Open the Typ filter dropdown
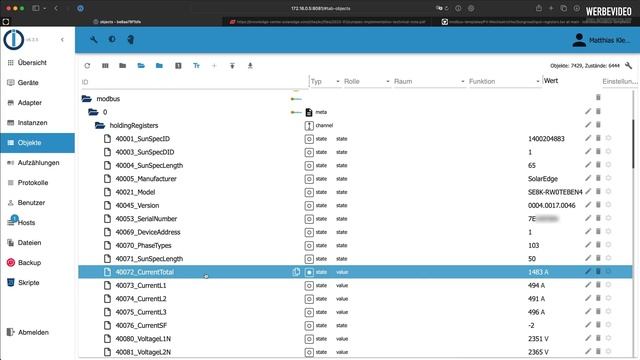640x360 pixels. pos(325,82)
